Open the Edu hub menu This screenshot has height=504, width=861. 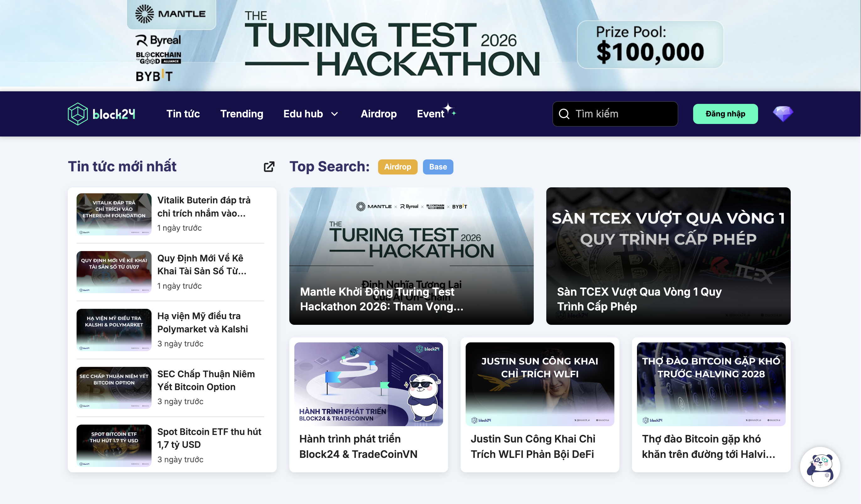click(x=303, y=114)
